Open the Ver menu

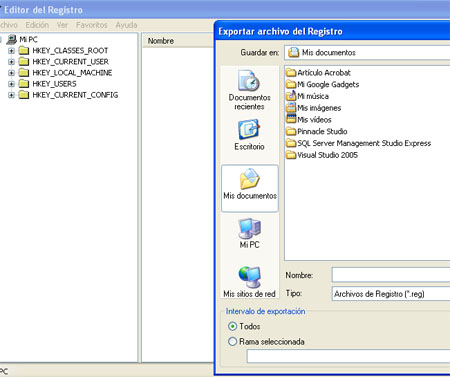62,25
